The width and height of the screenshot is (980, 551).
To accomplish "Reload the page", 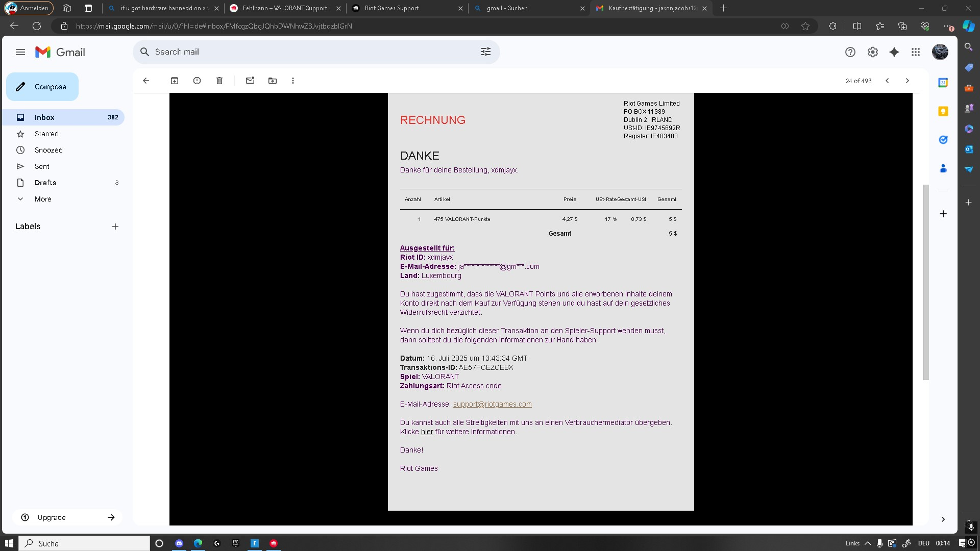I will point(37,26).
